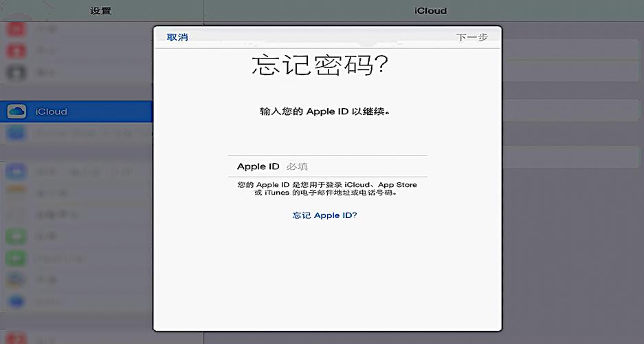Click the blue icon directly below iCloud row
Viewport: 644px width, 344px height.
coord(16,133)
